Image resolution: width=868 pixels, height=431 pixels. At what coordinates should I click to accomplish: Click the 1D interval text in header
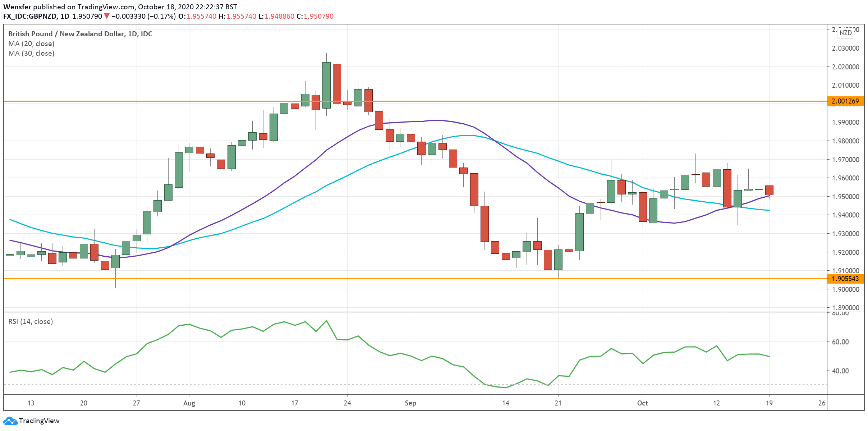point(65,16)
